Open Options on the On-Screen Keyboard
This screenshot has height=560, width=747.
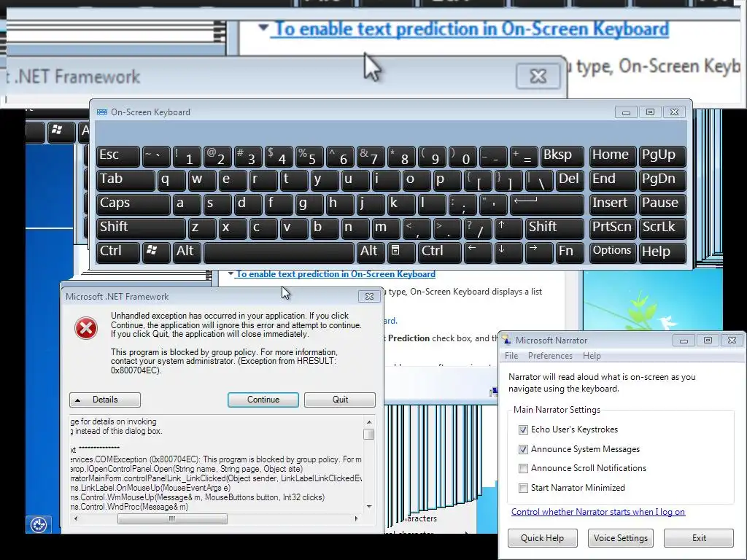coord(613,252)
